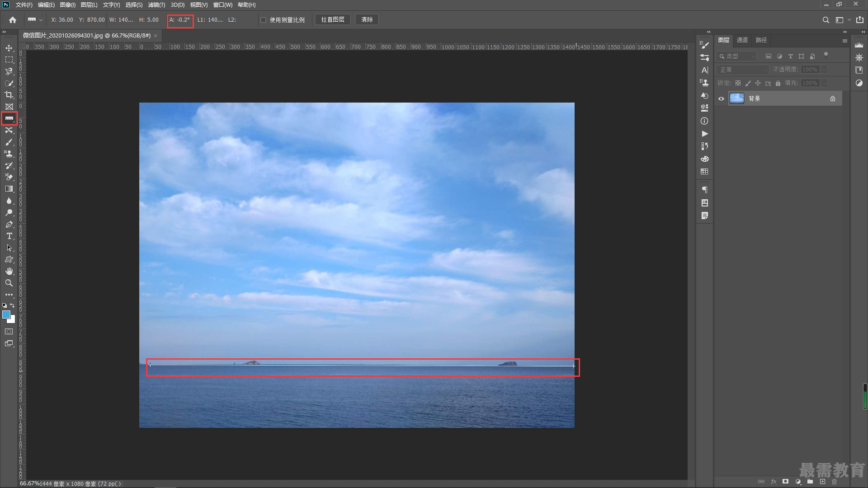Add layer mask button at panel bottom
This screenshot has height=488, width=868.
click(x=786, y=482)
